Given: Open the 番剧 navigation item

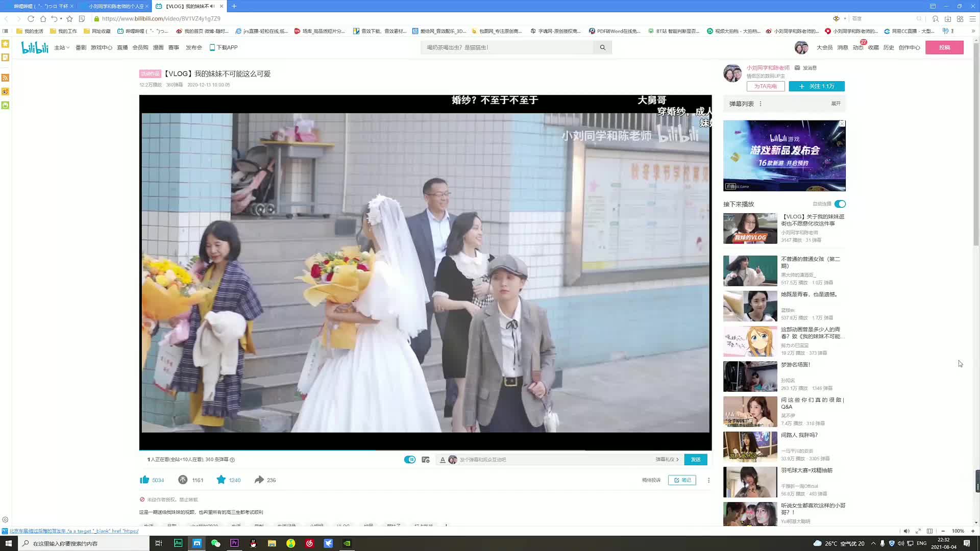Looking at the screenshot, I should pos(81,47).
